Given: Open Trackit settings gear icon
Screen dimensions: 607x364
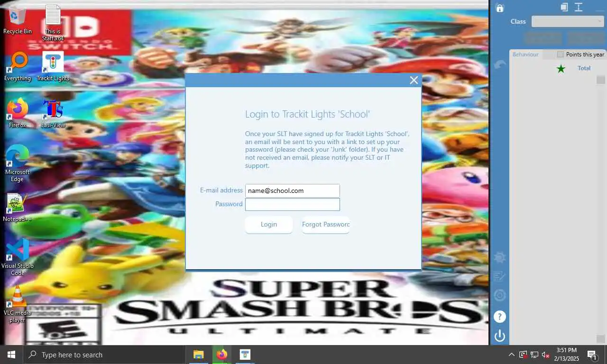Looking at the screenshot, I should pyautogui.click(x=499, y=257).
